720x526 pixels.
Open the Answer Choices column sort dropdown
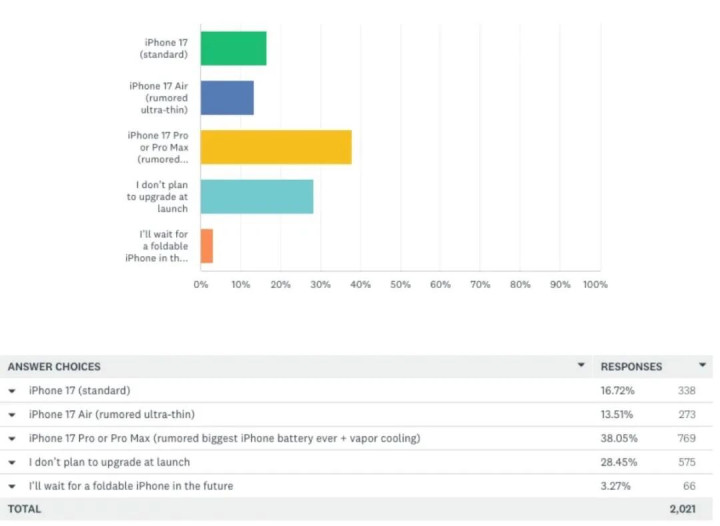click(581, 365)
